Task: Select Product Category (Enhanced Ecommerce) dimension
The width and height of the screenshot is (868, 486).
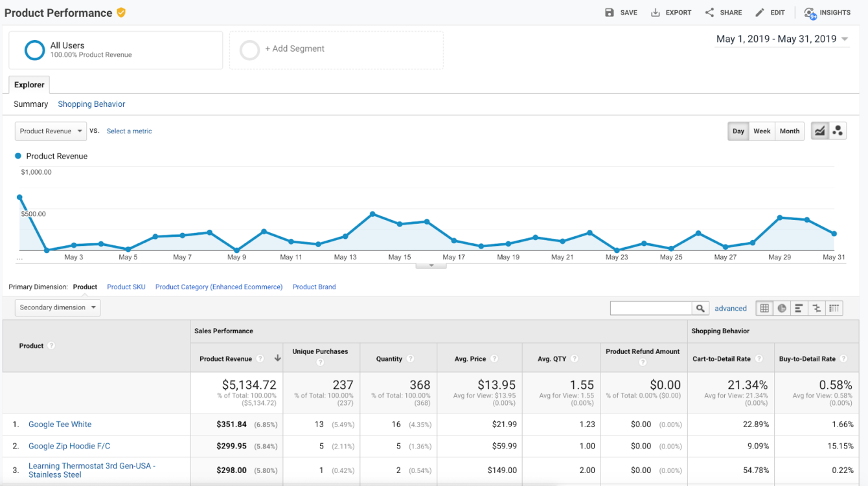Action: [219, 287]
